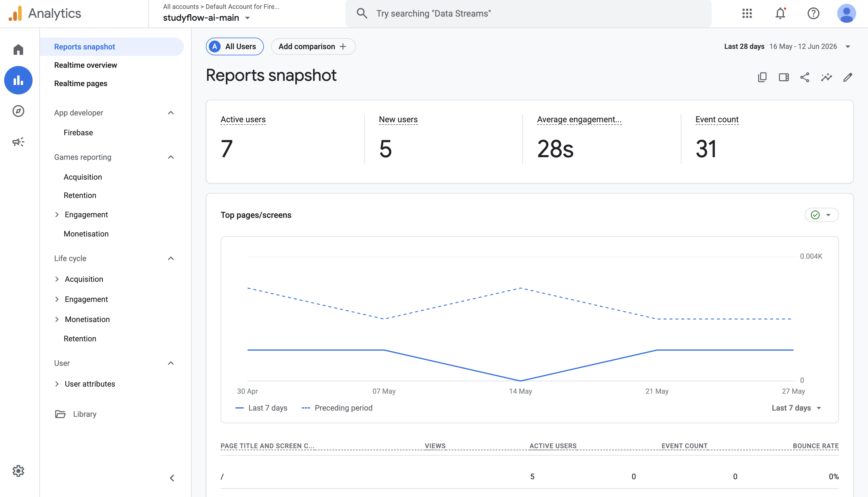Open the Google apps grid icon
Image resolution: width=868 pixels, height=497 pixels.
click(747, 13)
